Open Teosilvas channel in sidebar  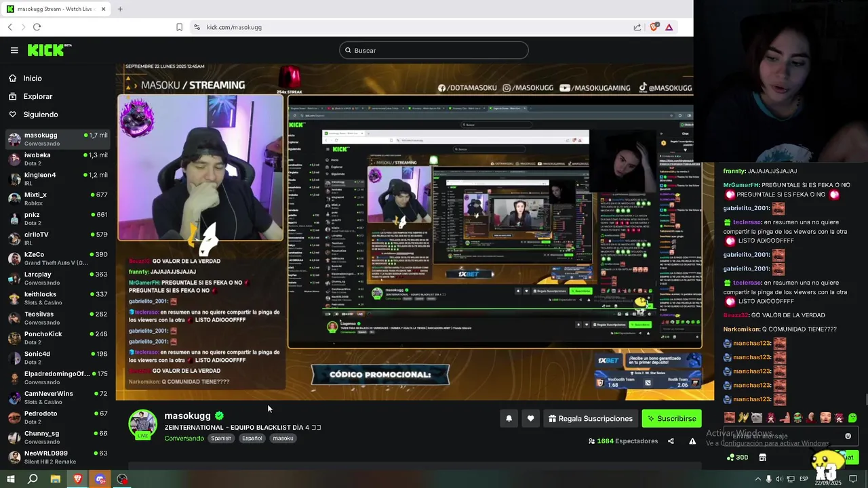tap(58, 318)
